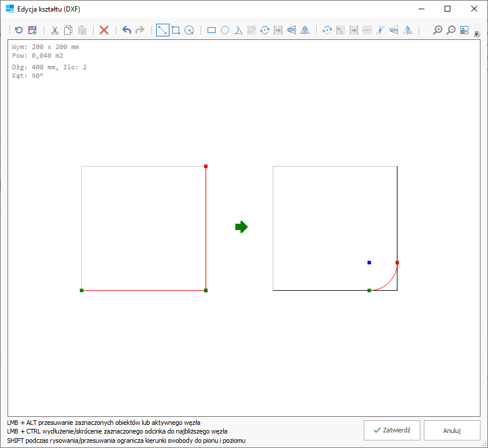
Task: Zoom out with the magnifier minus
Action: click(451, 30)
